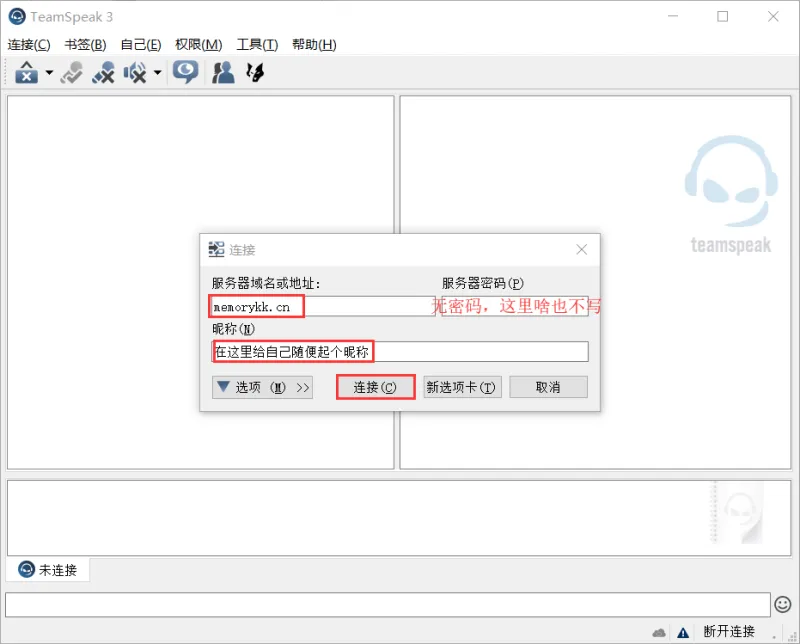Open the 连接(C) menu
The width and height of the screenshot is (800, 644).
(29, 45)
